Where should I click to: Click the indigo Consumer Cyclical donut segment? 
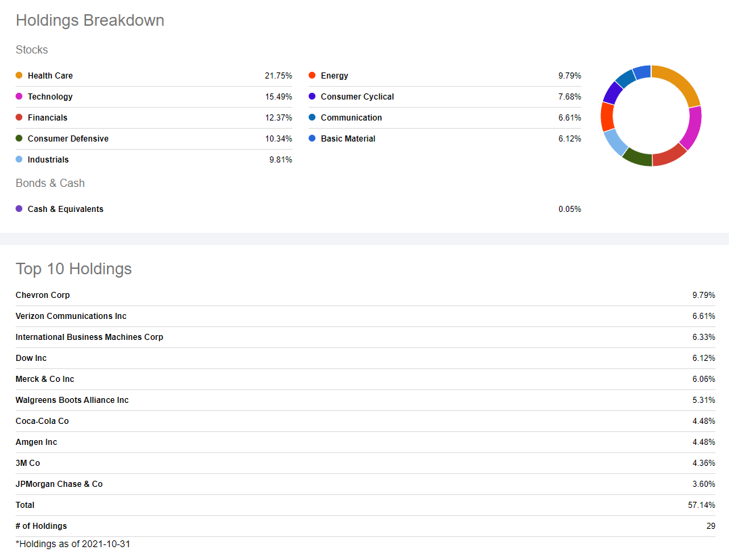coord(613,93)
